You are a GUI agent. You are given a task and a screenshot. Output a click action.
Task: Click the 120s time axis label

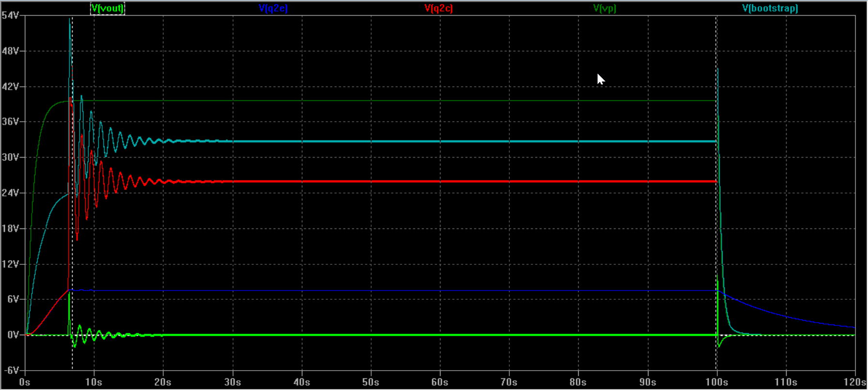point(855,382)
